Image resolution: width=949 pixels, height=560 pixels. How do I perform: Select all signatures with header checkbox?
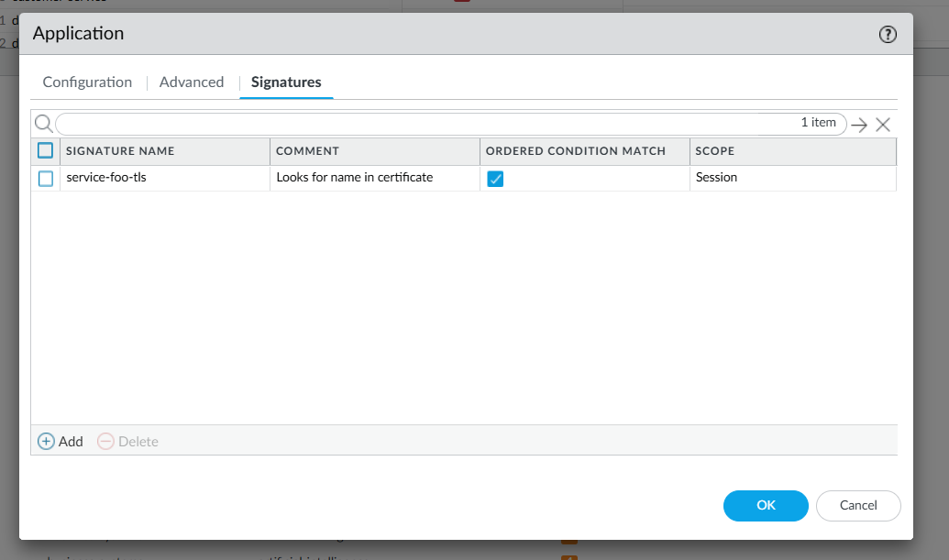click(x=46, y=151)
